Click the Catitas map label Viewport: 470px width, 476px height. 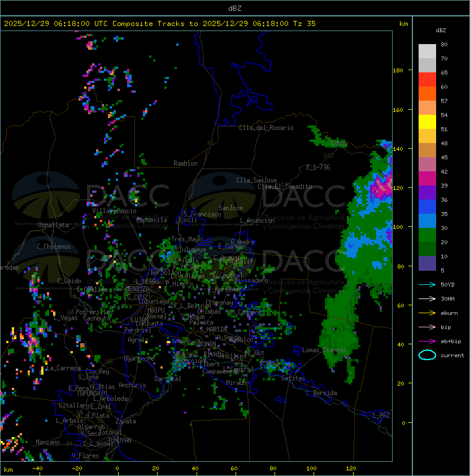[x=293, y=378]
